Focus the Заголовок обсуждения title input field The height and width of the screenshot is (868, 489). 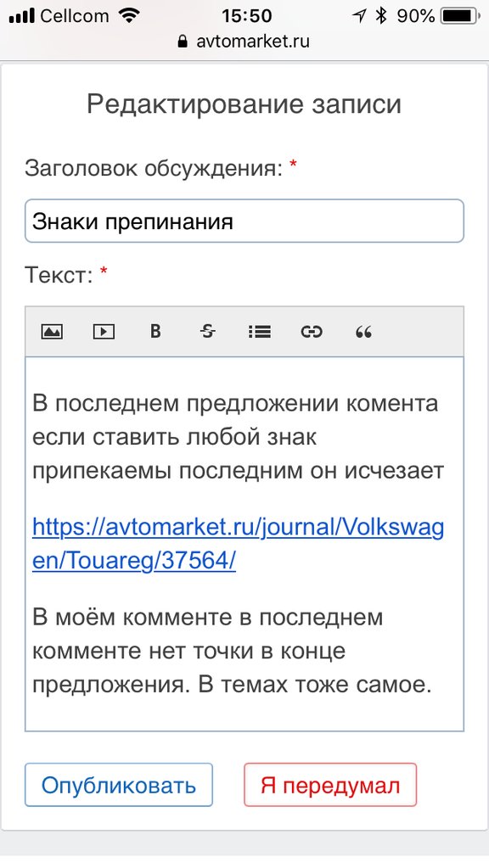click(244, 221)
